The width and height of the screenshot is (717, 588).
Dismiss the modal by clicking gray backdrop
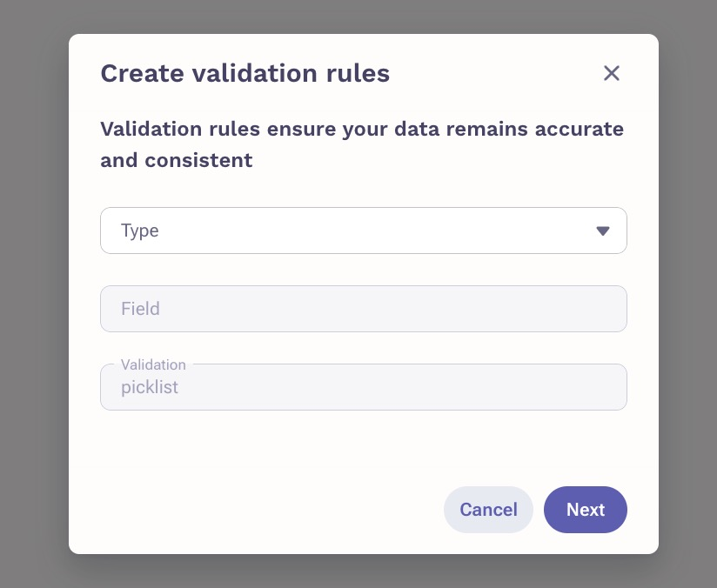tap(34, 292)
